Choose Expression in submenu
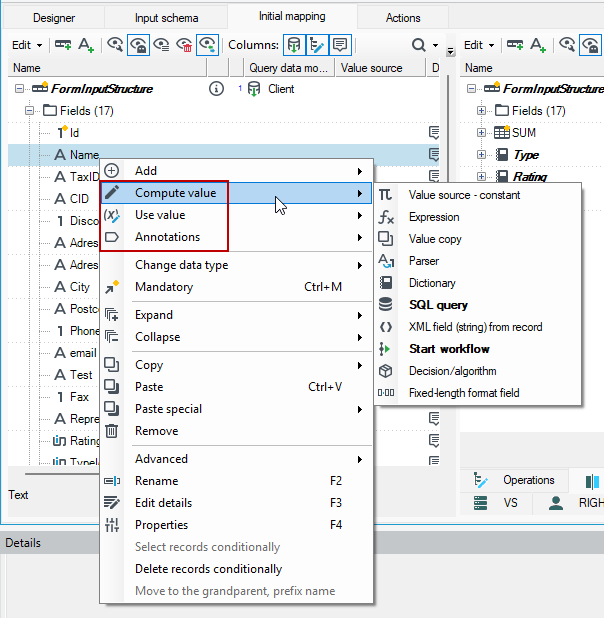This screenshot has height=618, width=604. click(x=477, y=217)
